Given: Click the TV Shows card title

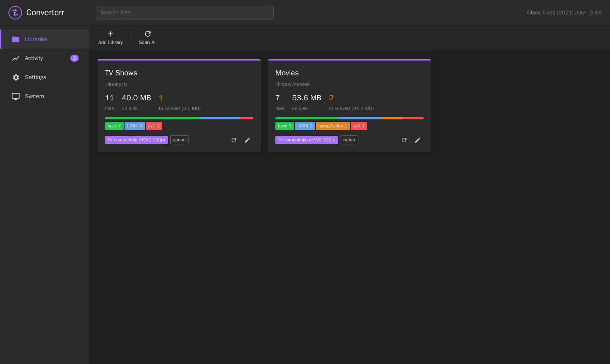Looking at the screenshot, I should [121, 73].
